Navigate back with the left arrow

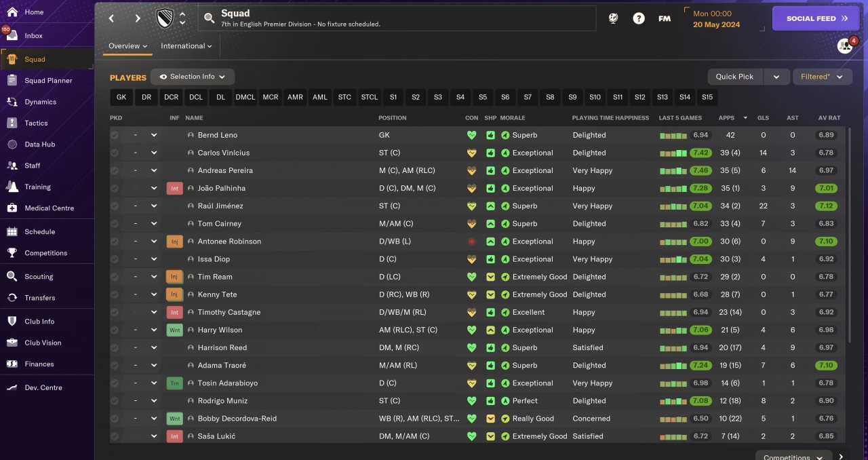click(112, 19)
